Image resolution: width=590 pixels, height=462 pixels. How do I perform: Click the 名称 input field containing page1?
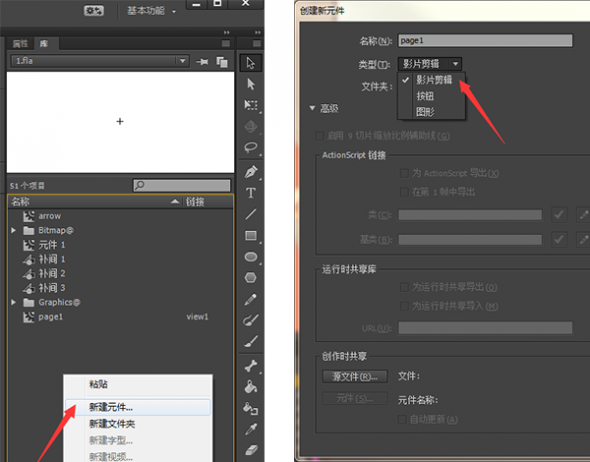click(485, 41)
